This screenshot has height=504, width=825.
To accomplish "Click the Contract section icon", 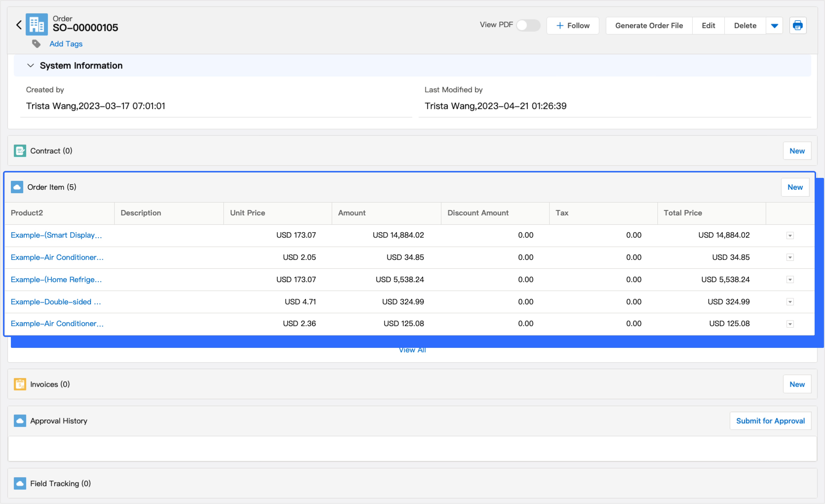I will tap(20, 151).
